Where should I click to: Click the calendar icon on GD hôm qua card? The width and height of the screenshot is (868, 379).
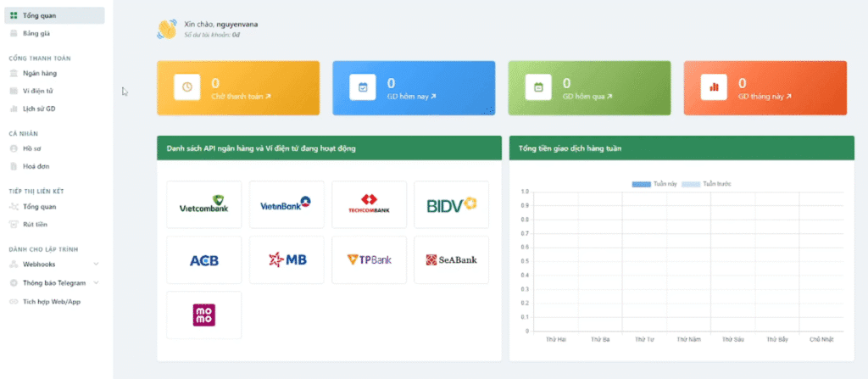(x=538, y=87)
